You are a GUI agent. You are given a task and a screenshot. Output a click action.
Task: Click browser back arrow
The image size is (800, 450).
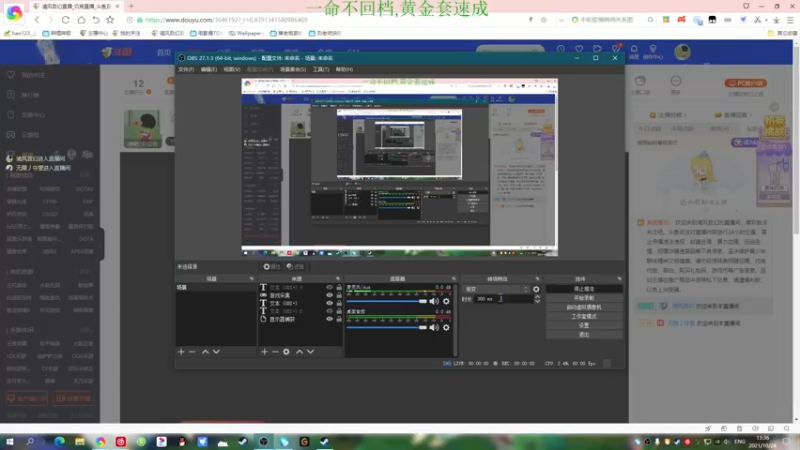point(37,20)
